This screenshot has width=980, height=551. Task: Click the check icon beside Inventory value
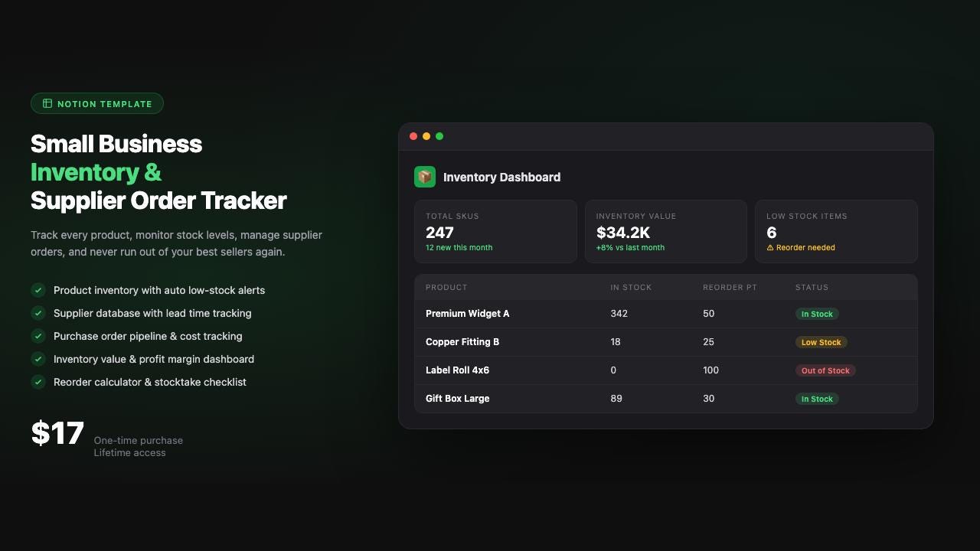pos(38,359)
